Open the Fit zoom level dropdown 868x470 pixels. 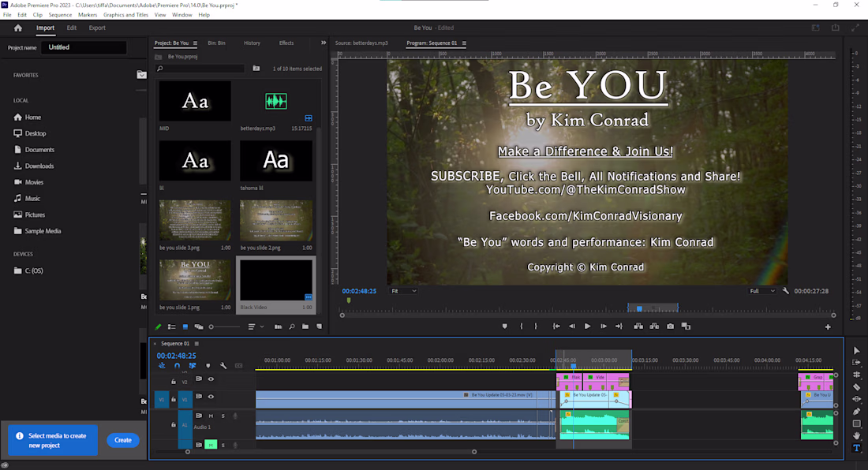click(x=403, y=291)
